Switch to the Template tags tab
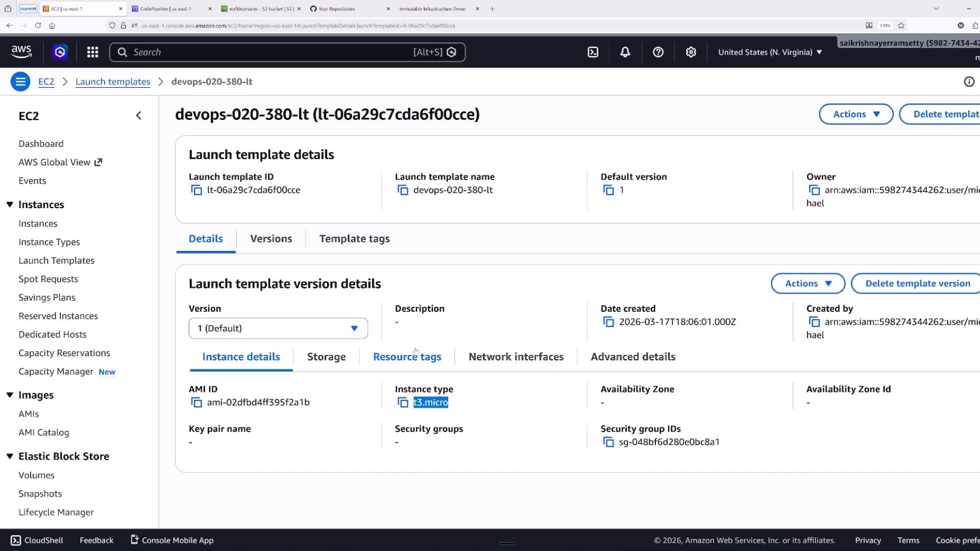The height and width of the screenshot is (551, 980). (x=354, y=239)
